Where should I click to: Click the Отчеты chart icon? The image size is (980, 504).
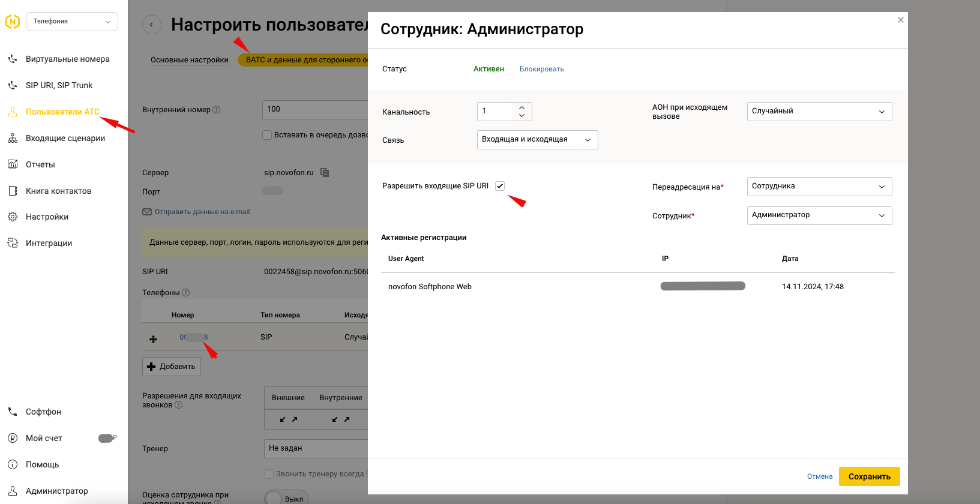pos(13,164)
